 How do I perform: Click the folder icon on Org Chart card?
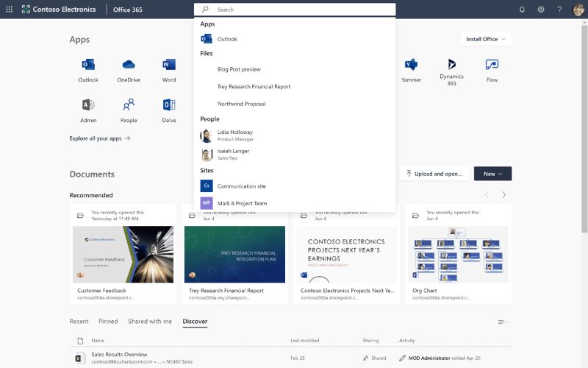click(415, 215)
